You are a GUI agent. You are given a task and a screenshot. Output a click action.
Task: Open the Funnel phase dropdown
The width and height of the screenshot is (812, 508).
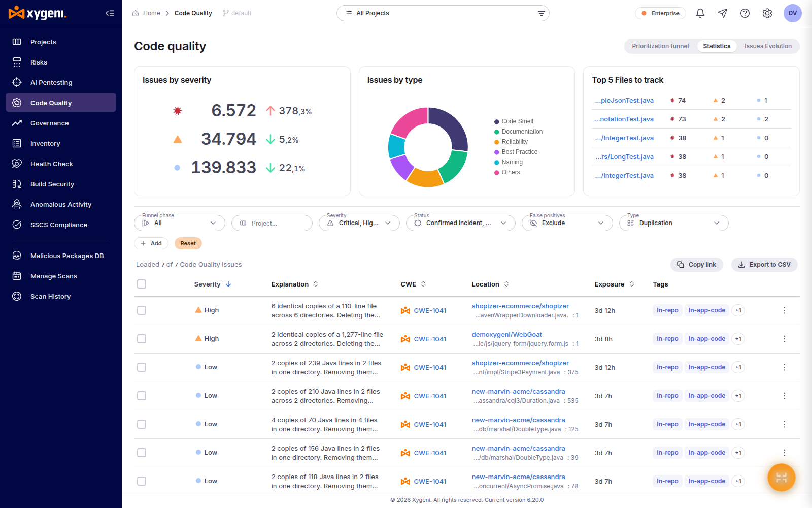tap(180, 223)
